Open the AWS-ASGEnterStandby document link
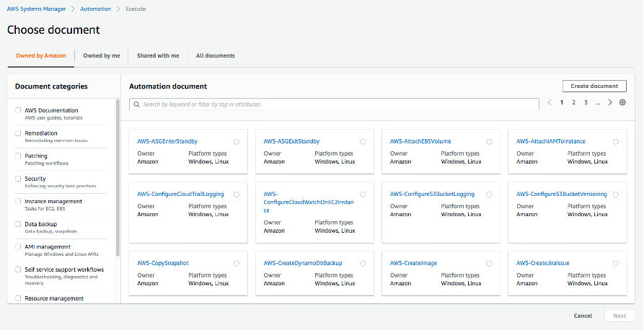 pos(167,141)
